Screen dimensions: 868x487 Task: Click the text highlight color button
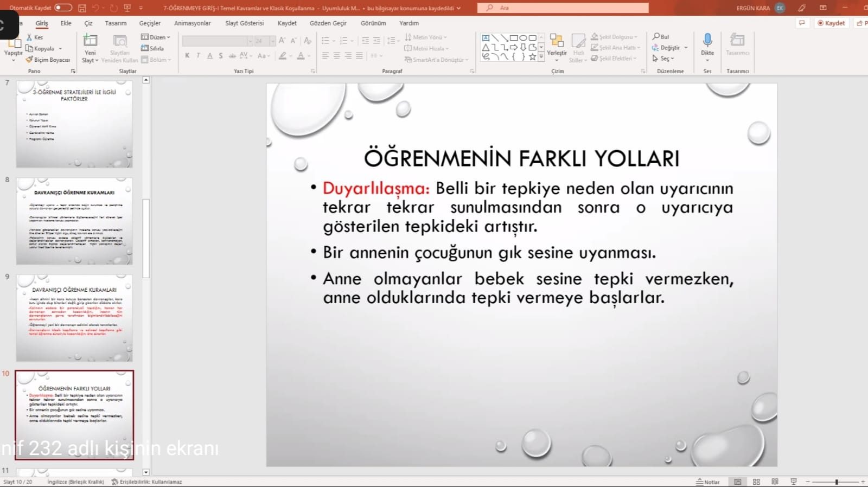283,55
